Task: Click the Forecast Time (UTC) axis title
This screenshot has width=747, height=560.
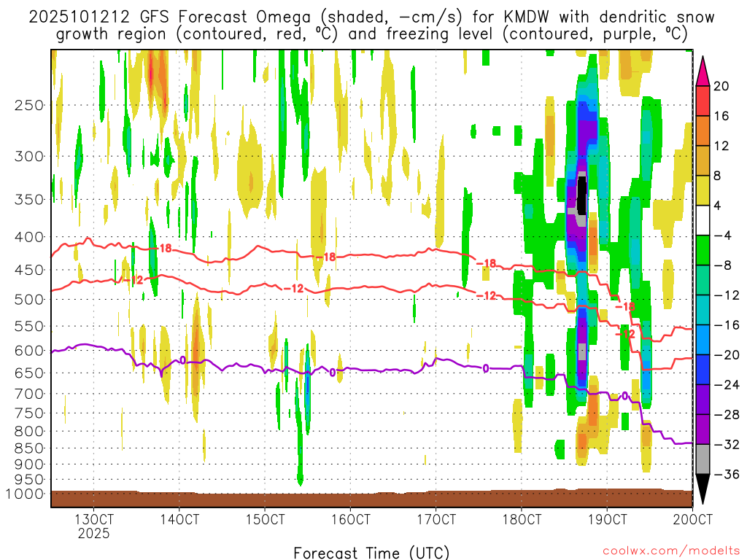Action: 371,553
